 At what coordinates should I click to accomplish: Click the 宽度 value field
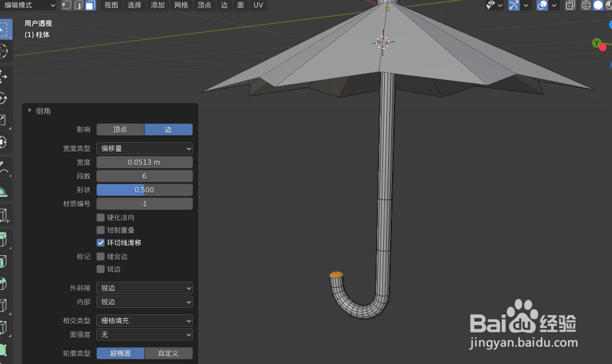click(144, 162)
